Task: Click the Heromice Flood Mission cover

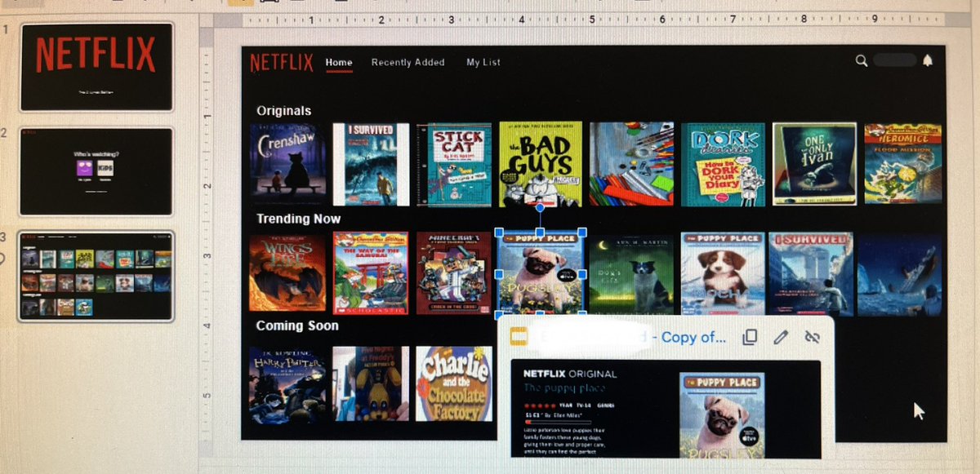Action: tap(903, 164)
